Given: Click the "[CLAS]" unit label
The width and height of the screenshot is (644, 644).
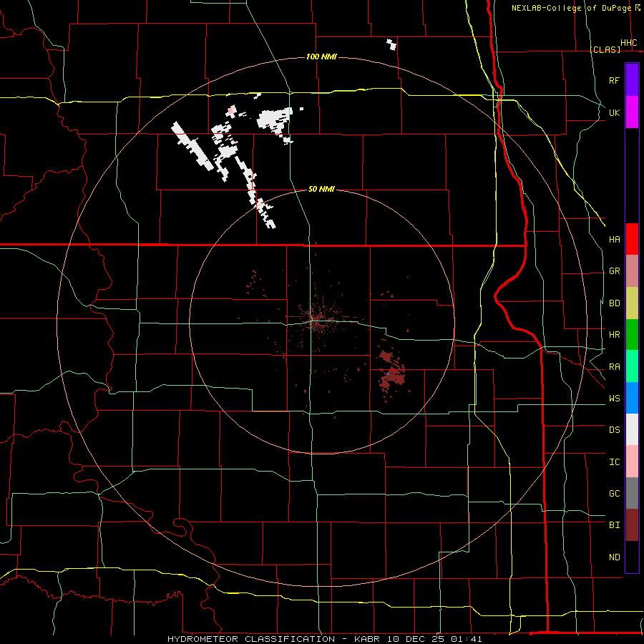Looking at the screenshot, I should [605, 49].
